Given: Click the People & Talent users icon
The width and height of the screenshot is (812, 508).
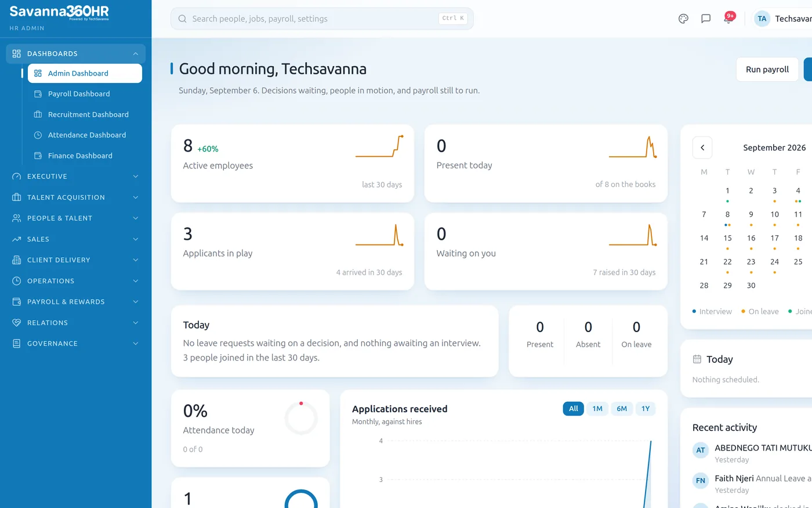Looking at the screenshot, I should [16, 218].
